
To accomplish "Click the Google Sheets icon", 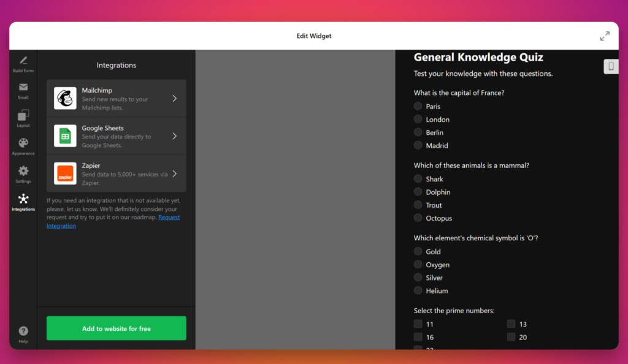I will 66,136.
